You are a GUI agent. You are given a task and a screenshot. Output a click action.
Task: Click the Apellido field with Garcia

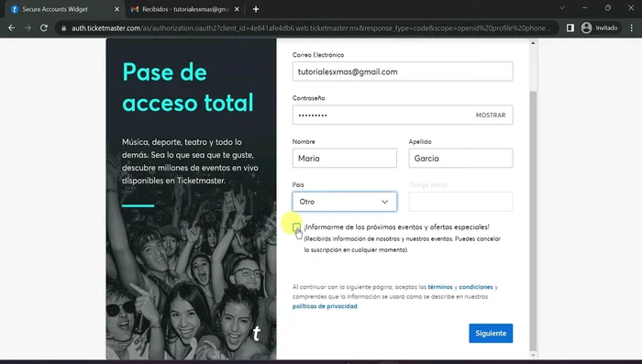460,158
